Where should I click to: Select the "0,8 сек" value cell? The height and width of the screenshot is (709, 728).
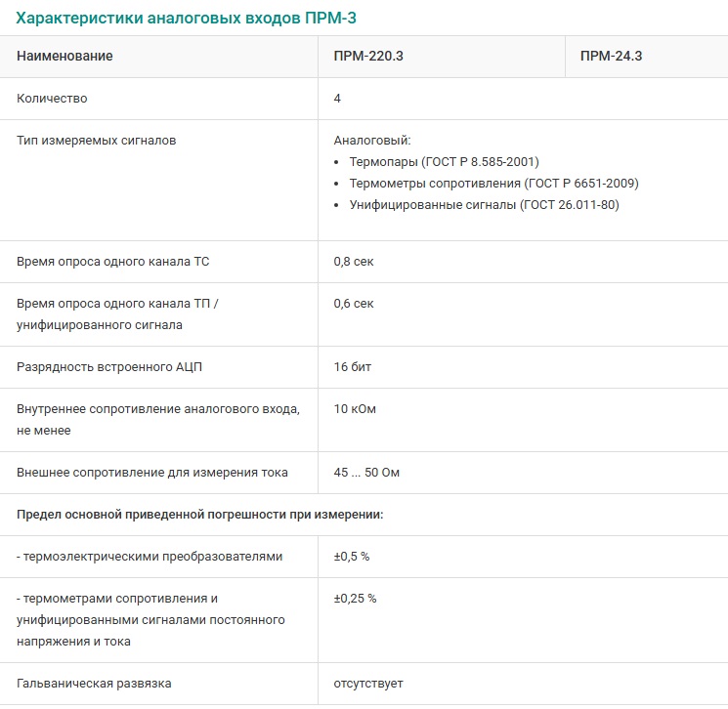(354, 262)
